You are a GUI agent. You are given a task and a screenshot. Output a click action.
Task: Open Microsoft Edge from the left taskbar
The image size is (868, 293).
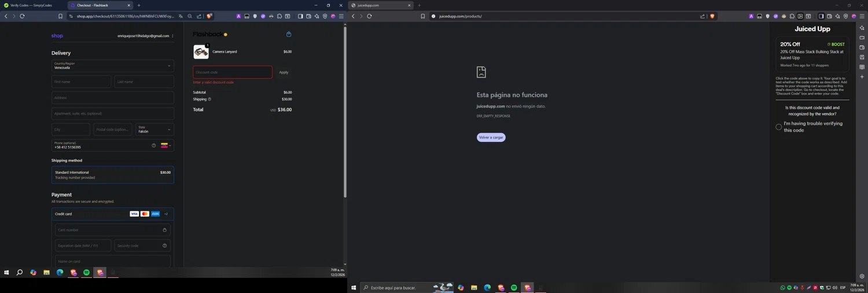(60, 272)
